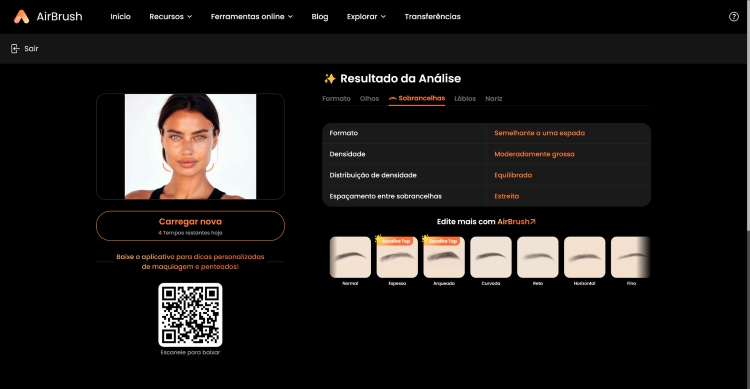
Task: Select the Curvada eyebrow thumbnail
Action: 491,257
